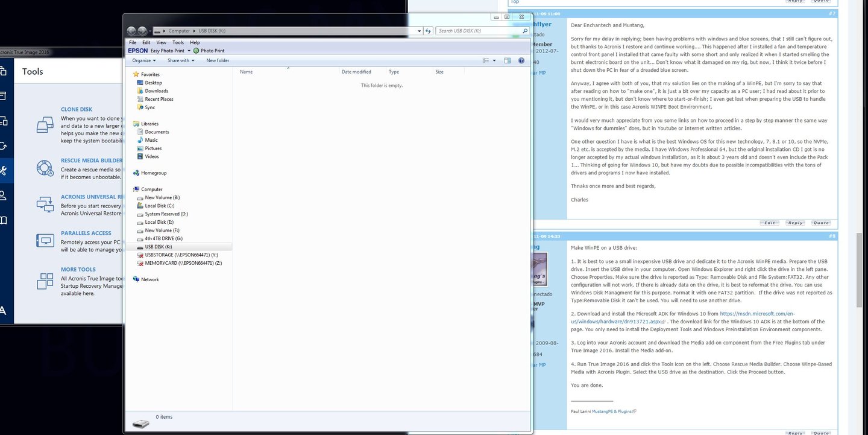868x435 pixels.
Task: Open Rescue Media Builder icon in Acronis
Action: pyautogui.click(x=45, y=168)
